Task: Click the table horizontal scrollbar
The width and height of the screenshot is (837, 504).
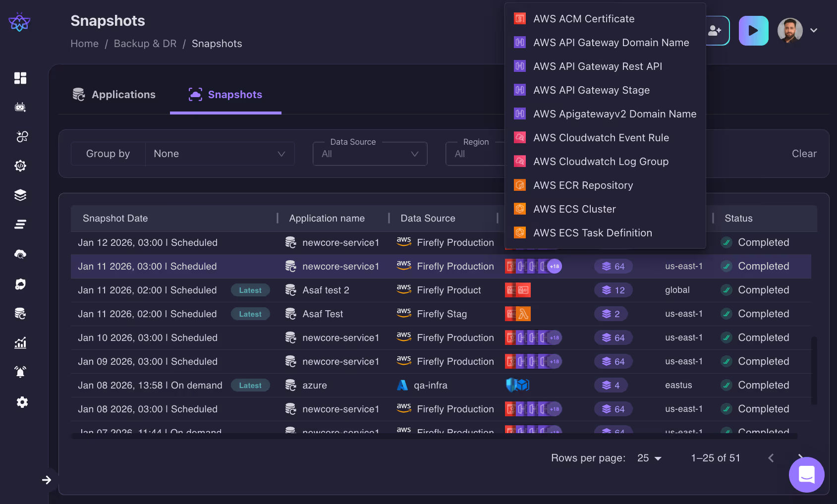Action: click(x=434, y=436)
